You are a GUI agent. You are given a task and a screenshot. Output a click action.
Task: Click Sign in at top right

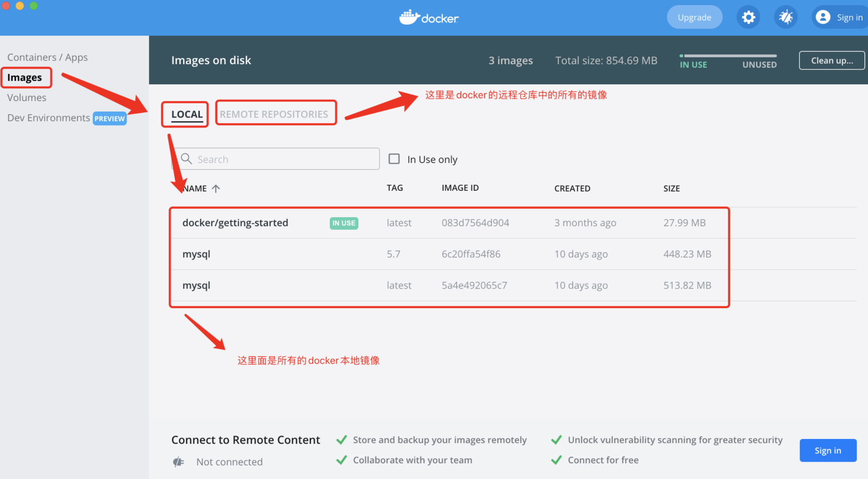[x=840, y=17]
